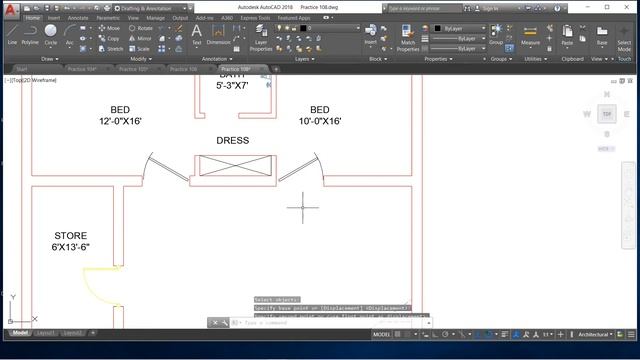The image size is (640, 360).
Task: Activate Match Properties tool
Action: [407, 38]
